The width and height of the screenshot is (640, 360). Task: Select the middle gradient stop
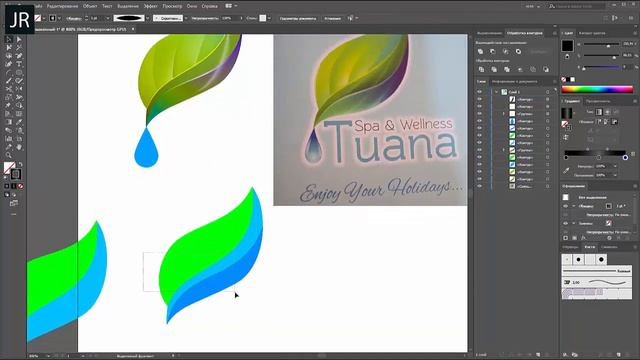pyautogui.click(x=598, y=157)
